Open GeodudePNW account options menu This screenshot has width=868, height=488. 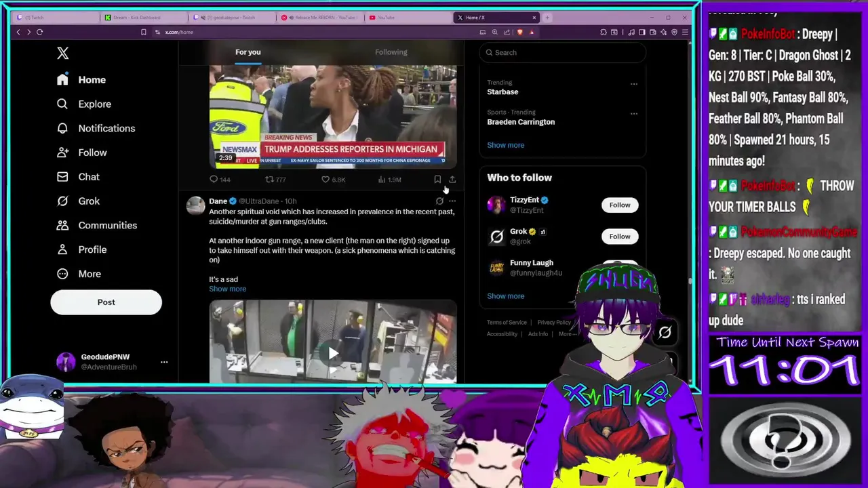[x=164, y=362]
